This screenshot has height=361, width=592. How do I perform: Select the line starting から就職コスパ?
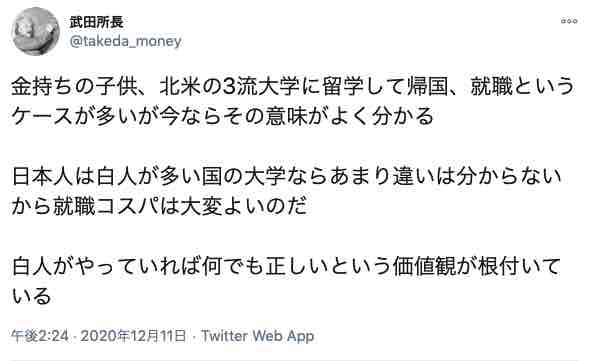(x=159, y=207)
